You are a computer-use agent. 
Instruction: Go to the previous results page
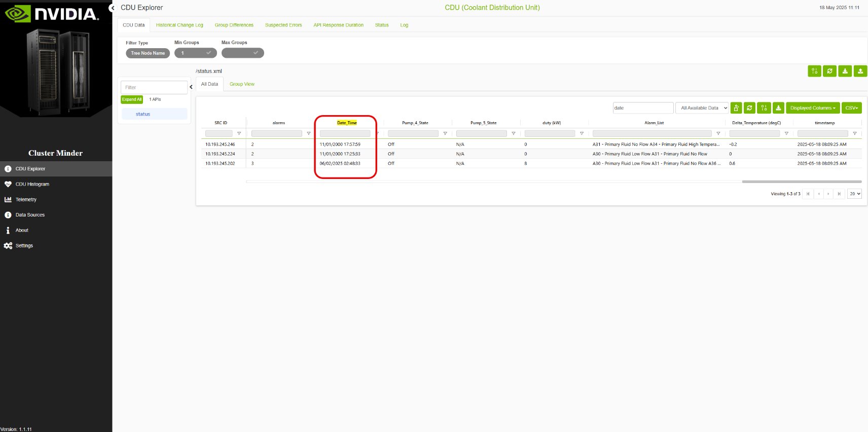click(x=819, y=194)
